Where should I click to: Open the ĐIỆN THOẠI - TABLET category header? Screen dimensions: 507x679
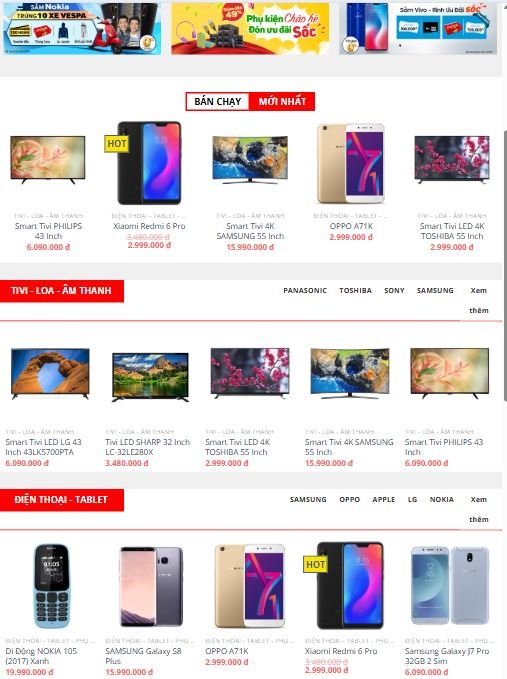(61, 500)
